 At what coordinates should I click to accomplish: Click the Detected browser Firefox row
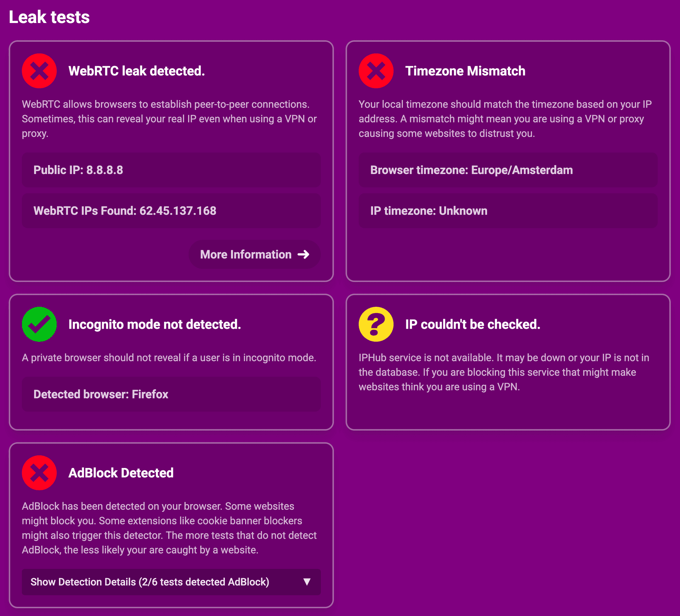coord(171,394)
